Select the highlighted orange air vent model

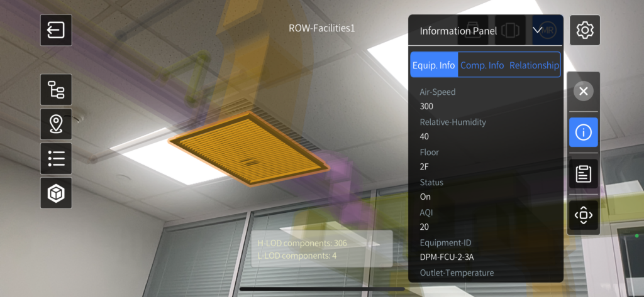(x=249, y=149)
